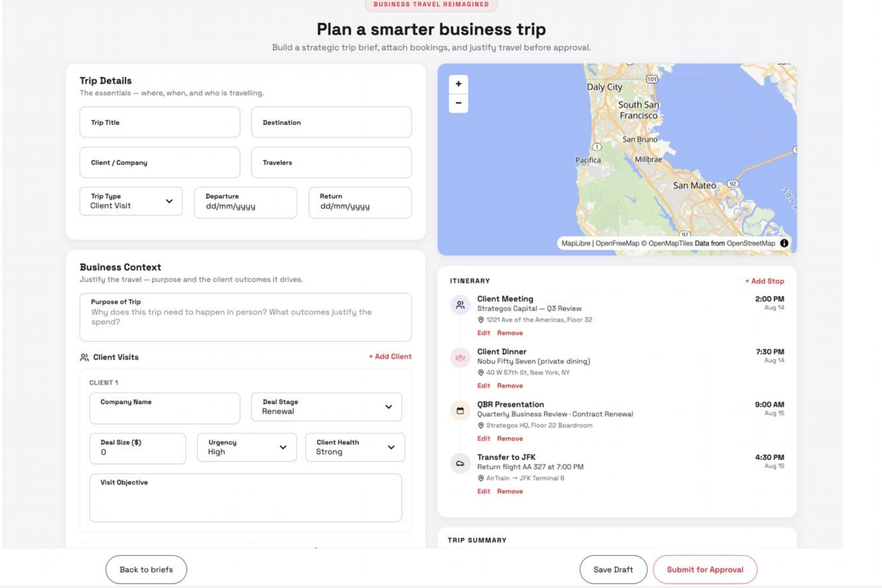The width and height of the screenshot is (882, 588).
Task: Click the 'TRIP SUMMARY' heading
Action: (x=477, y=540)
